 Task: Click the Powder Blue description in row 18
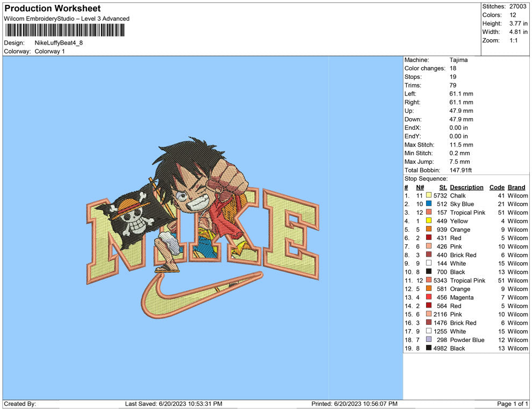(x=467, y=340)
